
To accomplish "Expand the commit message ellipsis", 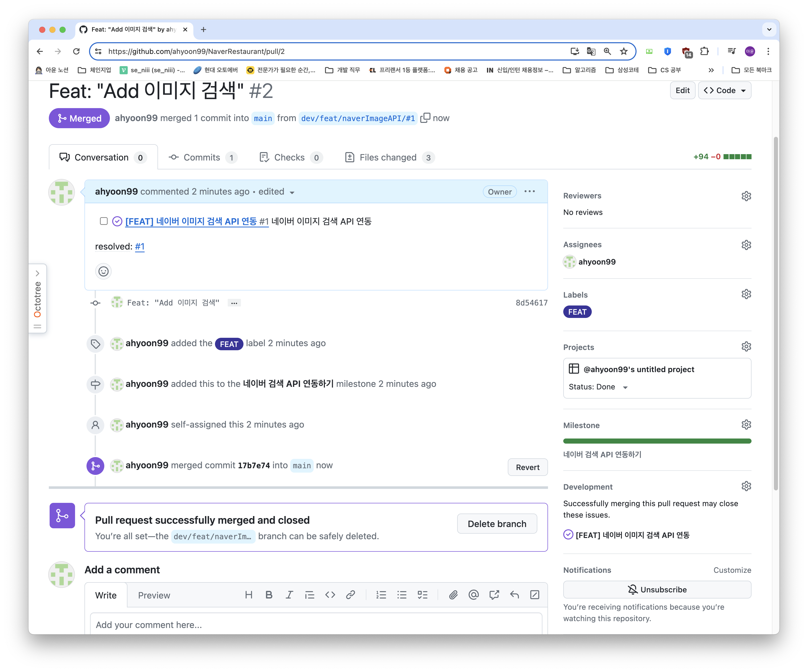I will (x=234, y=303).
